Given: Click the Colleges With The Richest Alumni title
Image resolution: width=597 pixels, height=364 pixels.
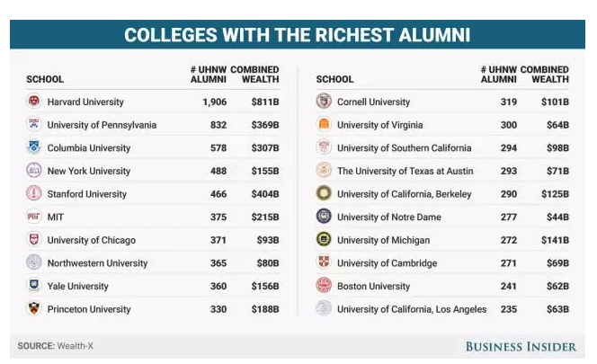Looking at the screenshot, I should point(298,35).
